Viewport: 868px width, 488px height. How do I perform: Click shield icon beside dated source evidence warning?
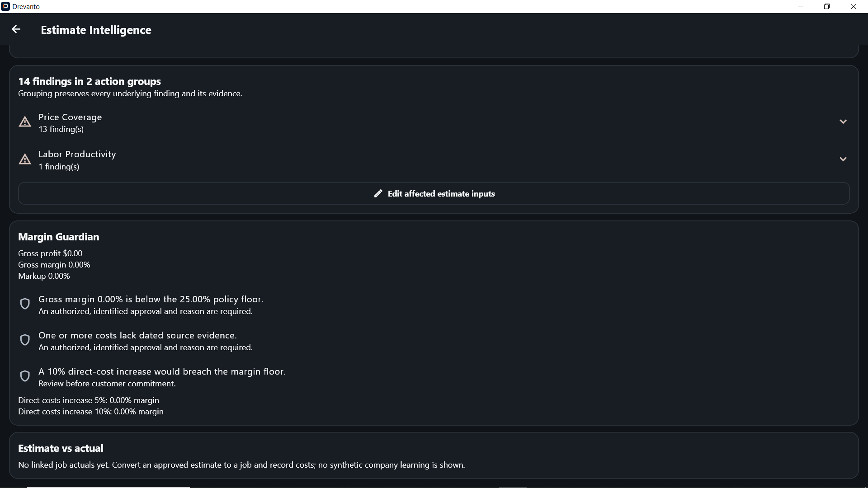[25, 340]
